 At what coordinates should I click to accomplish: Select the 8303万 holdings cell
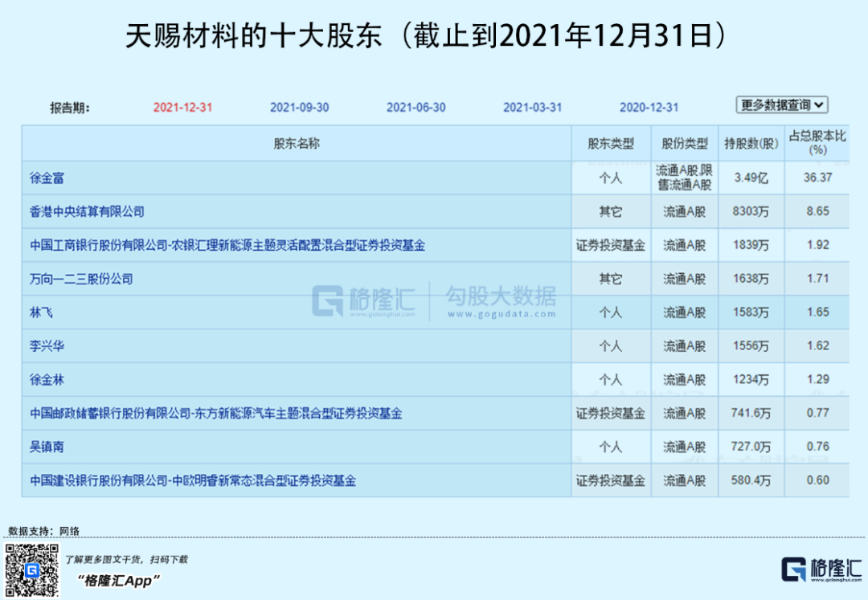tap(751, 212)
